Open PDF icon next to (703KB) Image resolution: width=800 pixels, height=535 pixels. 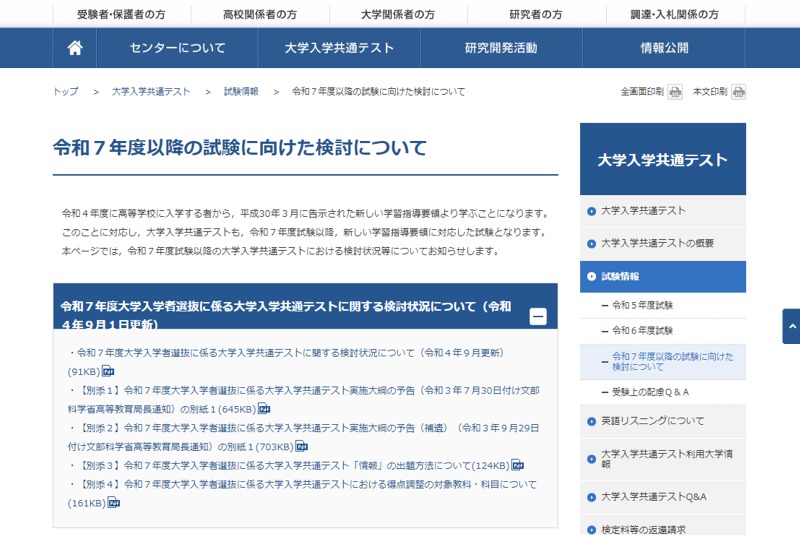click(x=302, y=446)
